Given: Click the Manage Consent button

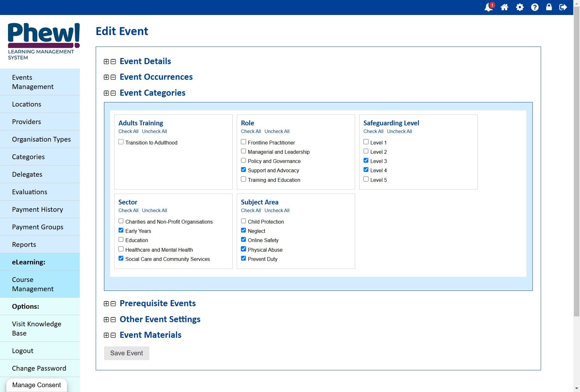Looking at the screenshot, I should 36,385.
